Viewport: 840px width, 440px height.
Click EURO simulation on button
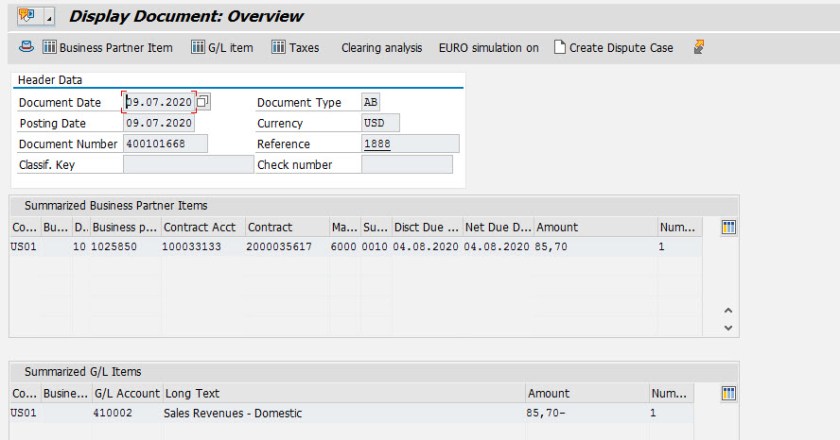point(489,48)
